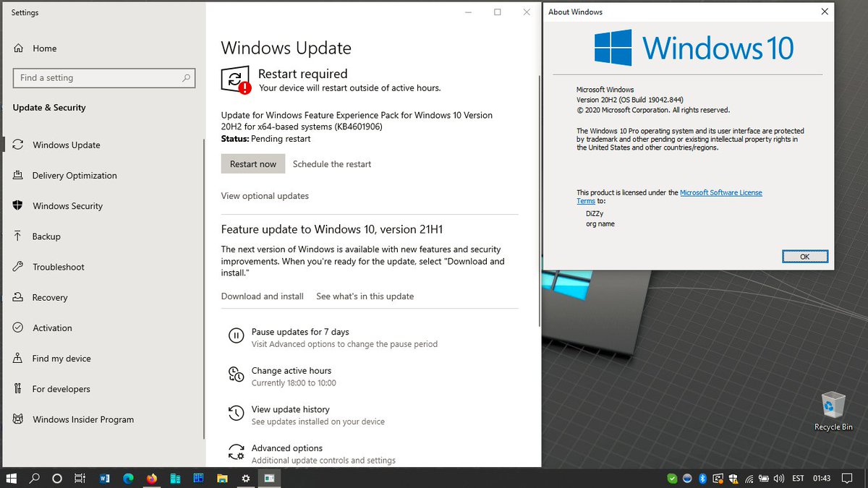Click the Bluetooth tray icon
This screenshot has width=868, height=488.
pos(702,479)
